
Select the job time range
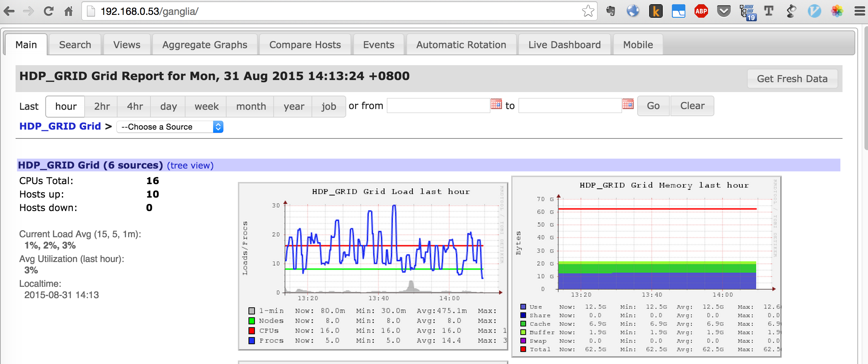coord(329,106)
